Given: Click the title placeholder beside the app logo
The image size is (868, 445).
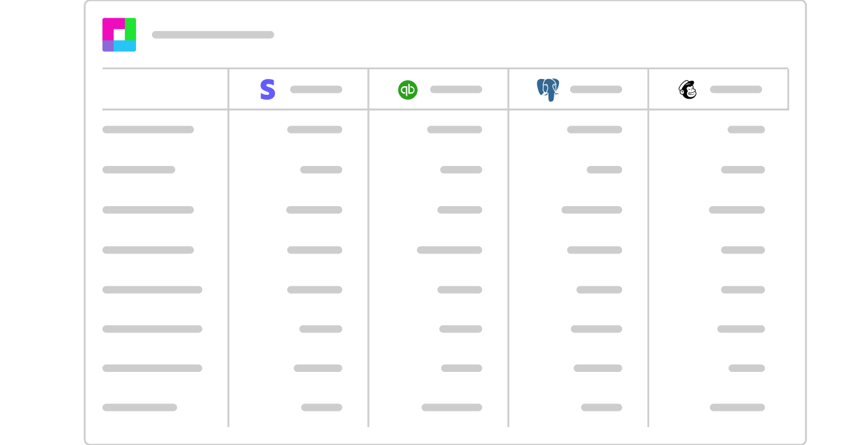Looking at the screenshot, I should point(213,35).
